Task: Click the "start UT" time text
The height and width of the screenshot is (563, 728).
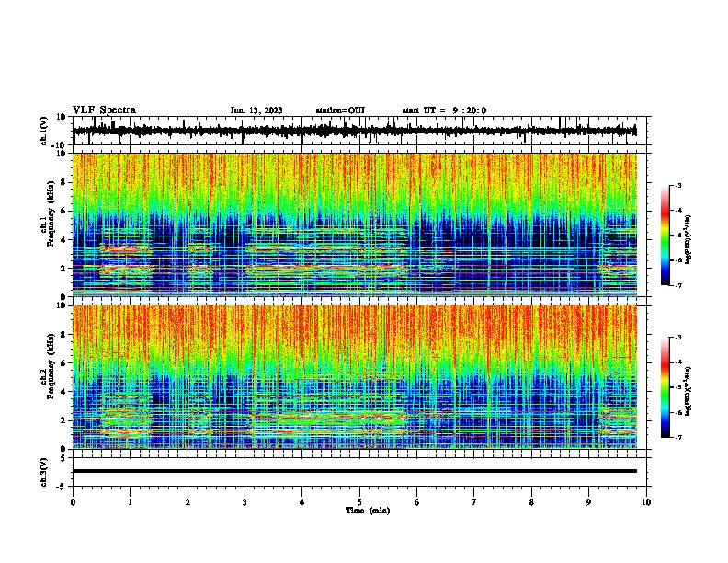Action: 444,110
